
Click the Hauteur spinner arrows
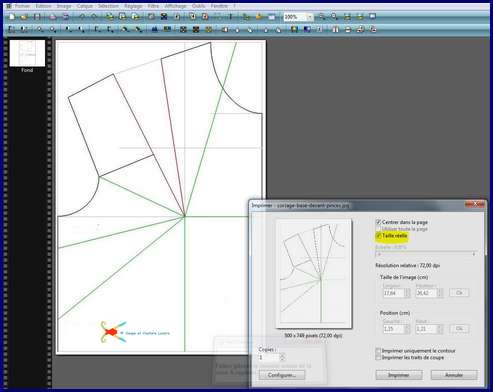pos(440,293)
